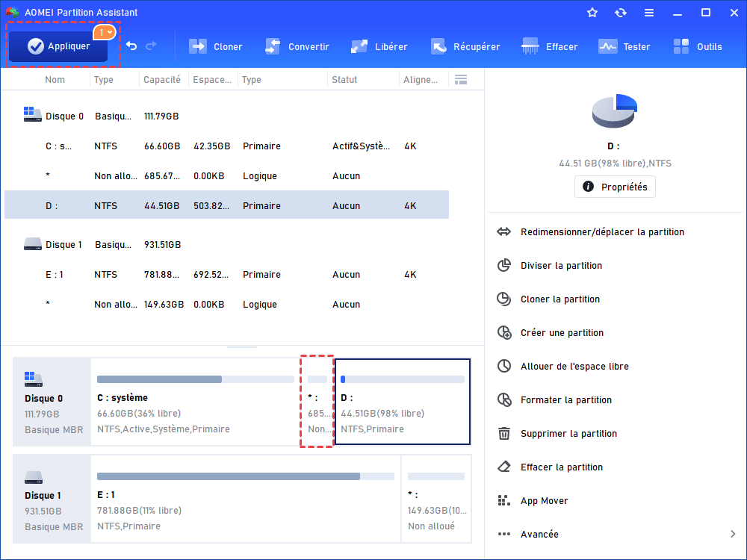Choose Allouer de l'espace libre
The image size is (747, 560).
574,366
